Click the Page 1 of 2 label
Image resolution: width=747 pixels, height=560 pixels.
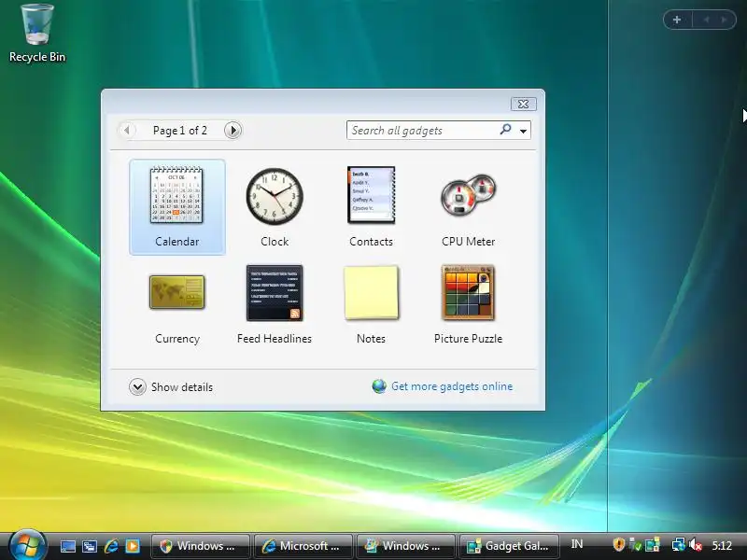click(x=180, y=131)
